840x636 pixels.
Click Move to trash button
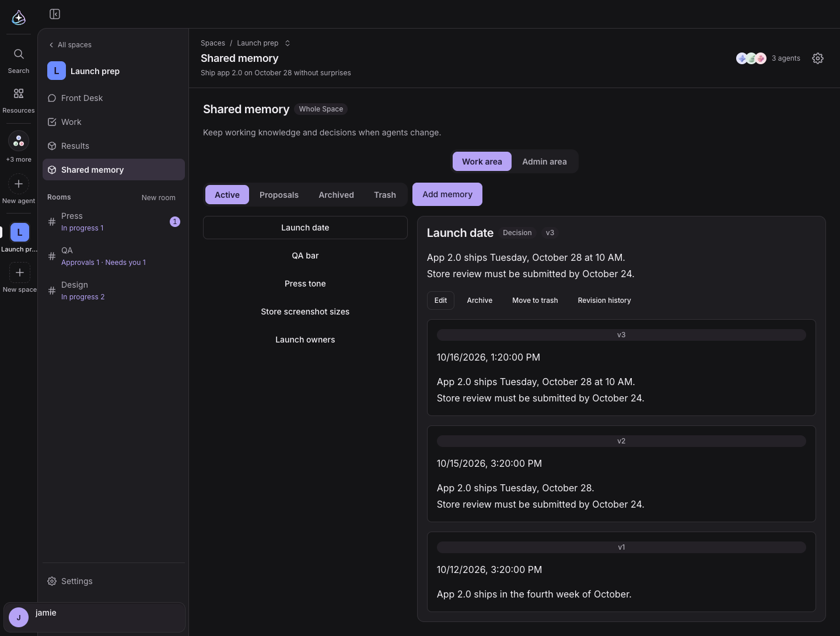535,300
